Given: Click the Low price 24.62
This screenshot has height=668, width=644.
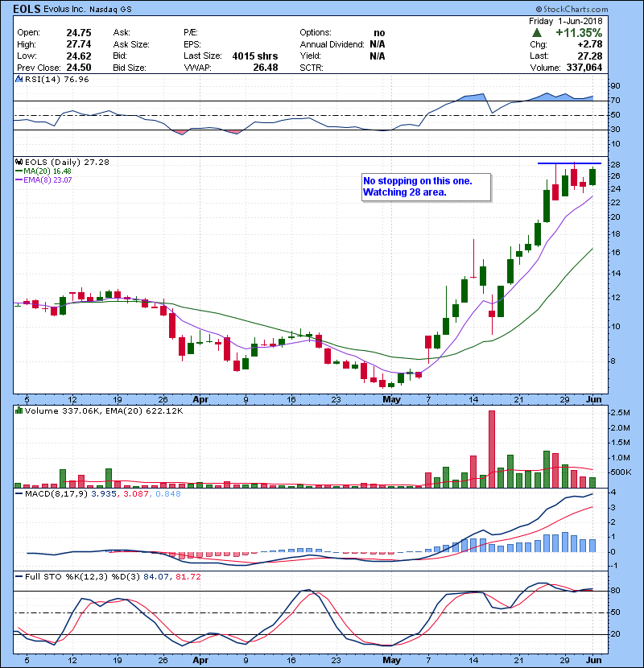Looking at the screenshot, I should click(x=79, y=56).
